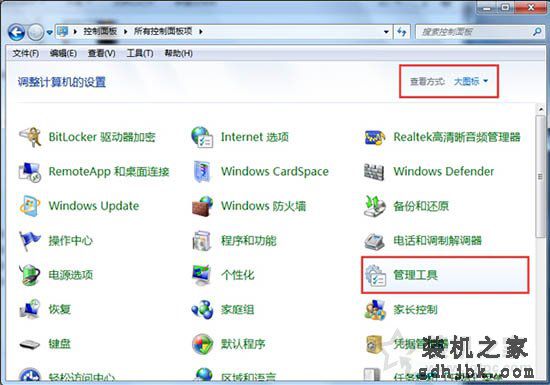Open the 个性化 monitor icon

[202, 275]
